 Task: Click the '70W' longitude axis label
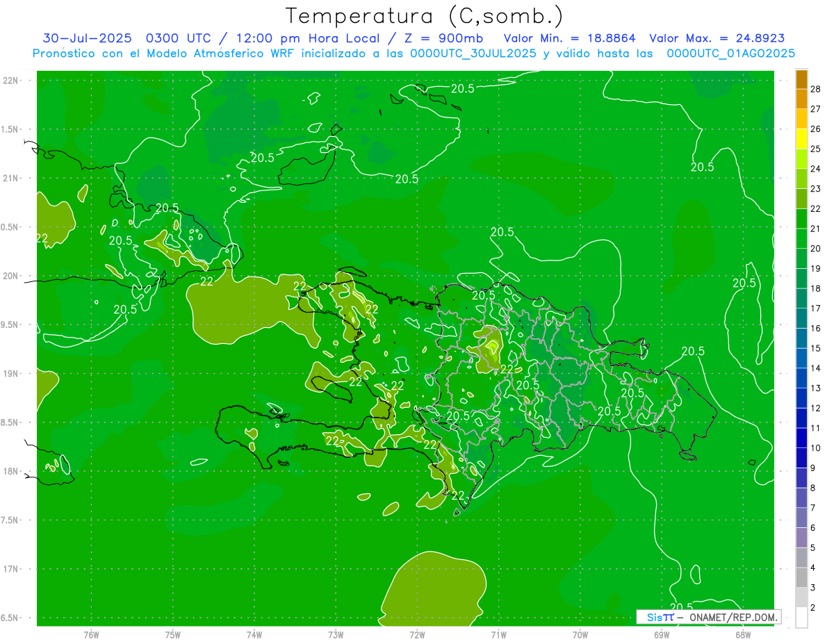tap(580, 635)
